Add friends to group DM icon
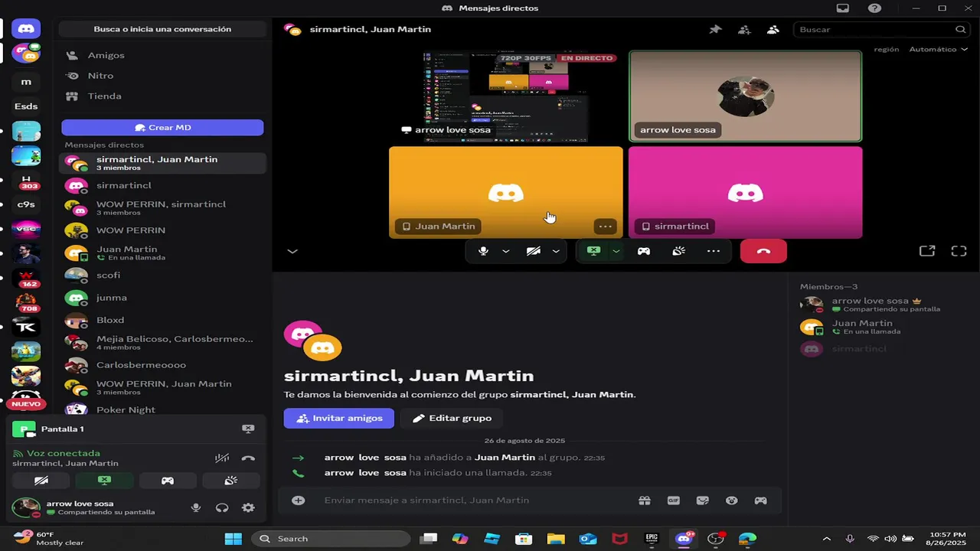 pyautogui.click(x=744, y=29)
